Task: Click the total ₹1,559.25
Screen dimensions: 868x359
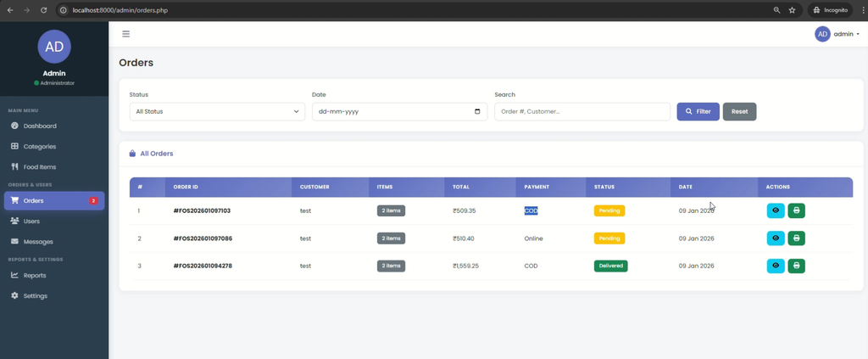Action: point(465,266)
